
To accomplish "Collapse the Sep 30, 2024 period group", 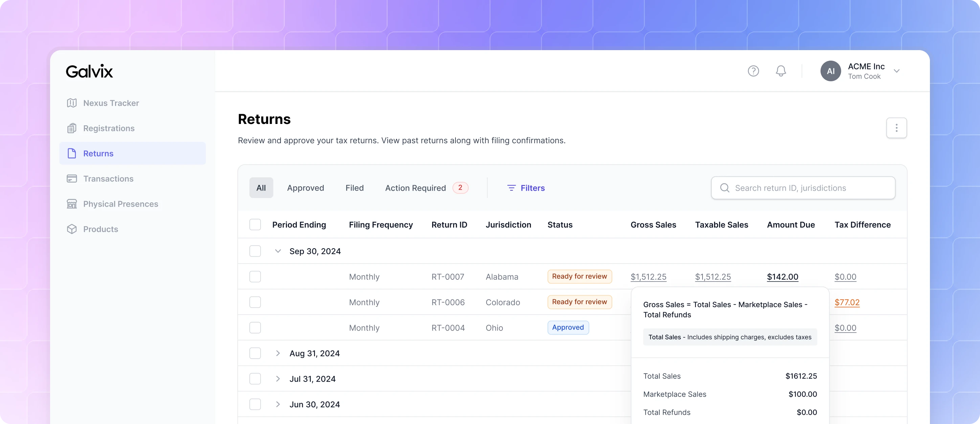I will [278, 251].
